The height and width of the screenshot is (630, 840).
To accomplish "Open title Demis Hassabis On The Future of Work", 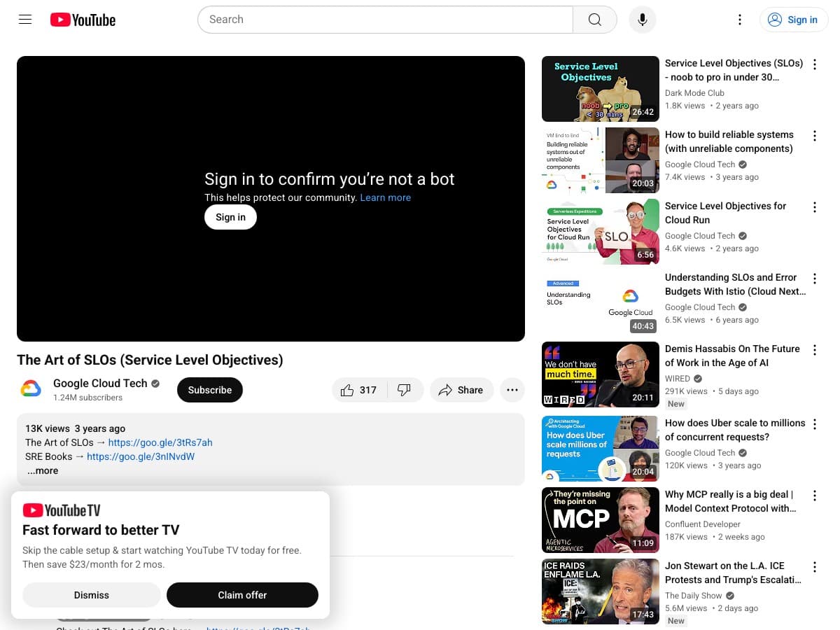I will coord(732,356).
